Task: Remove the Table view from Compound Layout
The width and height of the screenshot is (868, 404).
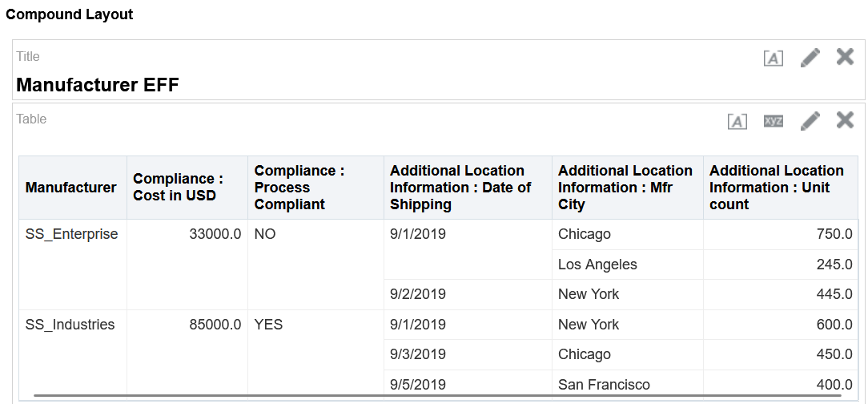Action: 845,119
